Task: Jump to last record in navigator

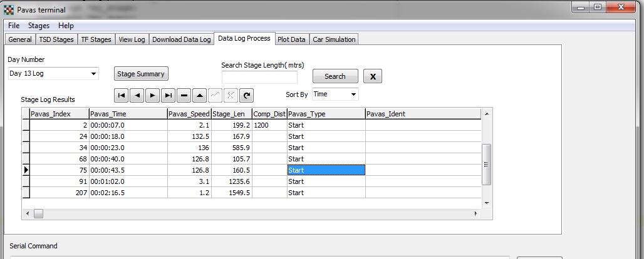Action: (x=168, y=96)
